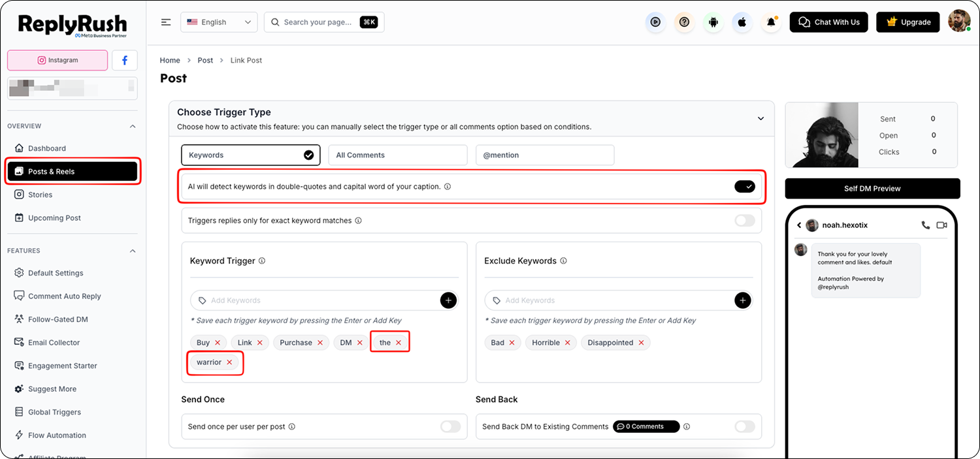Collapse the Choose Trigger Type section

760,119
